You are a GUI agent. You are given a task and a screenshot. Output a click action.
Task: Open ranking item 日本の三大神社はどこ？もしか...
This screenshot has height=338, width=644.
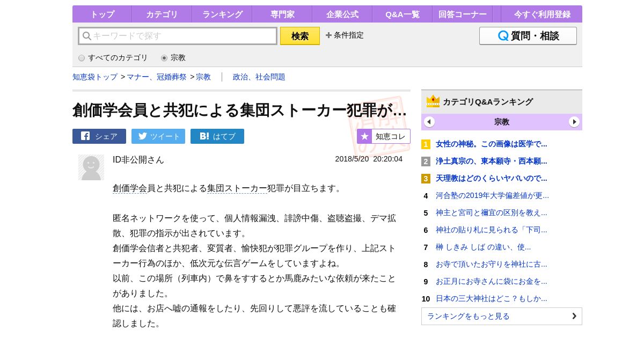click(492, 298)
